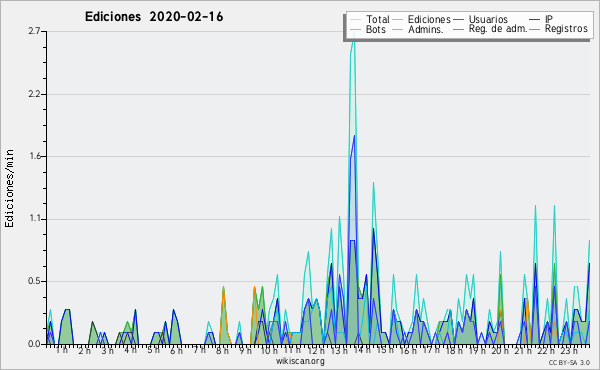Click the 20 h mark on the time axis
The height and width of the screenshot is (370, 600).
(500, 350)
